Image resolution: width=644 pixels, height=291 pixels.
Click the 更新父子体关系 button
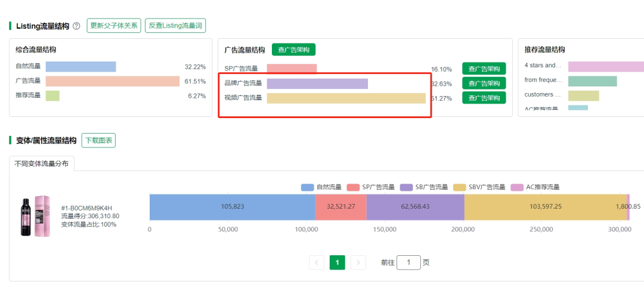click(114, 26)
